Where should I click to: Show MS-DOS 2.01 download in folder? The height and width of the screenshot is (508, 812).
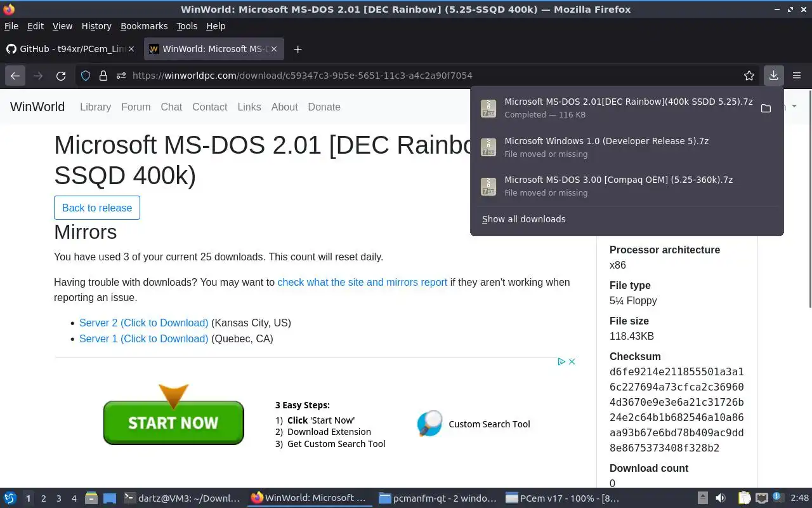(x=766, y=108)
